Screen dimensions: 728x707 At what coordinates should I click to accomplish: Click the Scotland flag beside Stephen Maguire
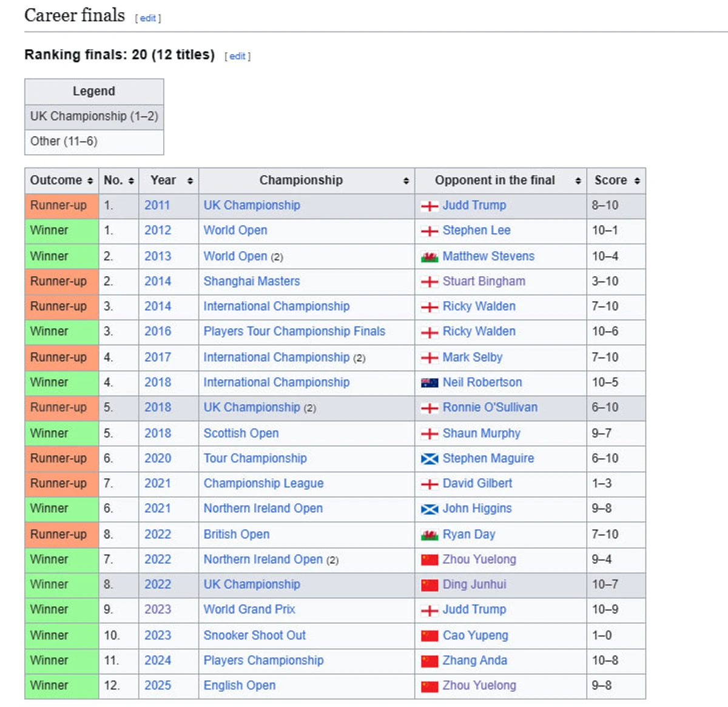pos(430,459)
